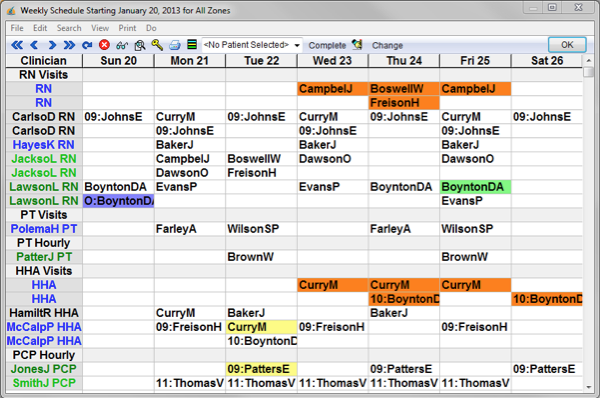This screenshot has height=398, width=600.
Task: Select orange CurryM HHA cell on Friday
Action: tap(475, 285)
